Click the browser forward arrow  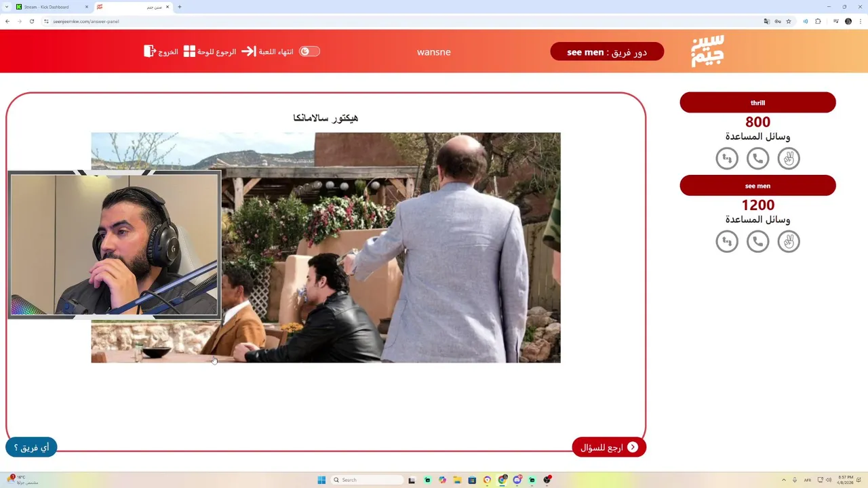(20, 21)
